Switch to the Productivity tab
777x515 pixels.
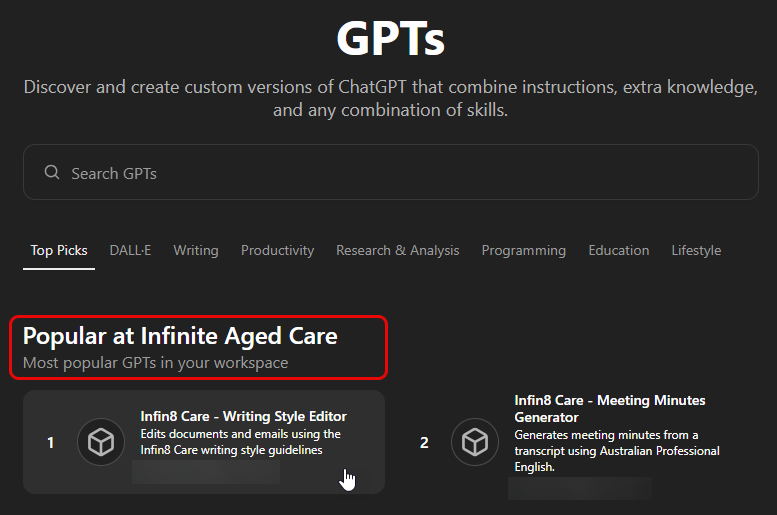click(278, 250)
